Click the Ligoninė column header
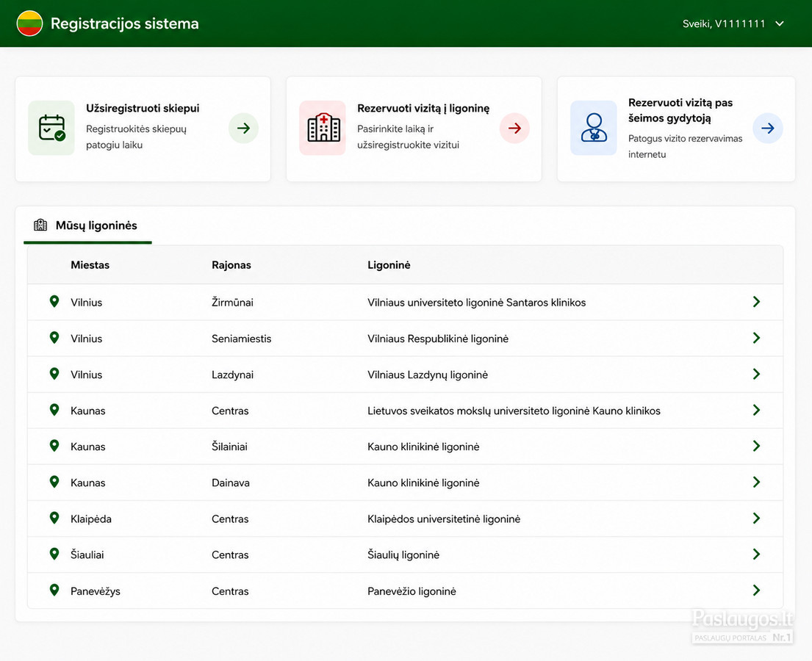The height and width of the screenshot is (661, 812). pyautogui.click(x=389, y=265)
